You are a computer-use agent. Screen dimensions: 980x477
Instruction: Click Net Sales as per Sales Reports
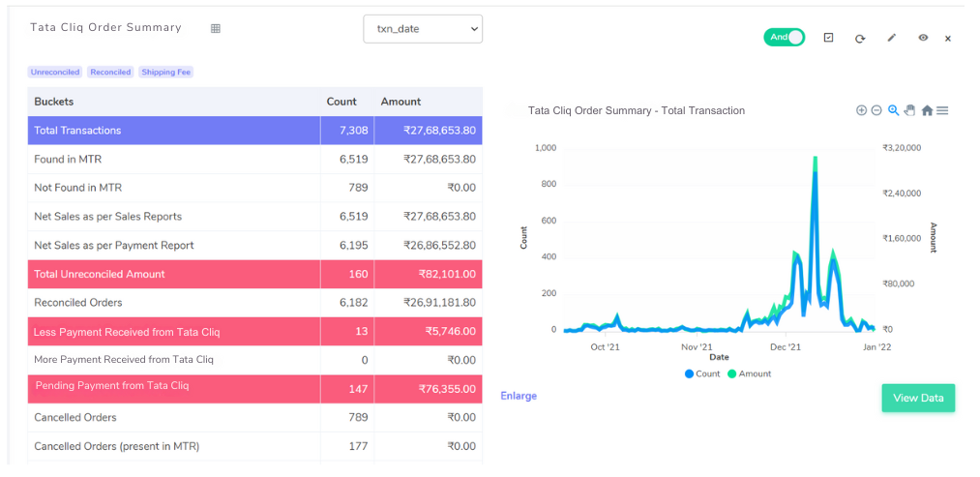(255, 217)
